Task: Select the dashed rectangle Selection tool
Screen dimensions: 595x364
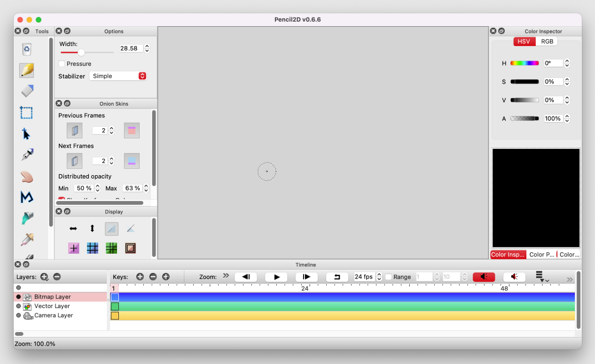Action: coord(26,113)
